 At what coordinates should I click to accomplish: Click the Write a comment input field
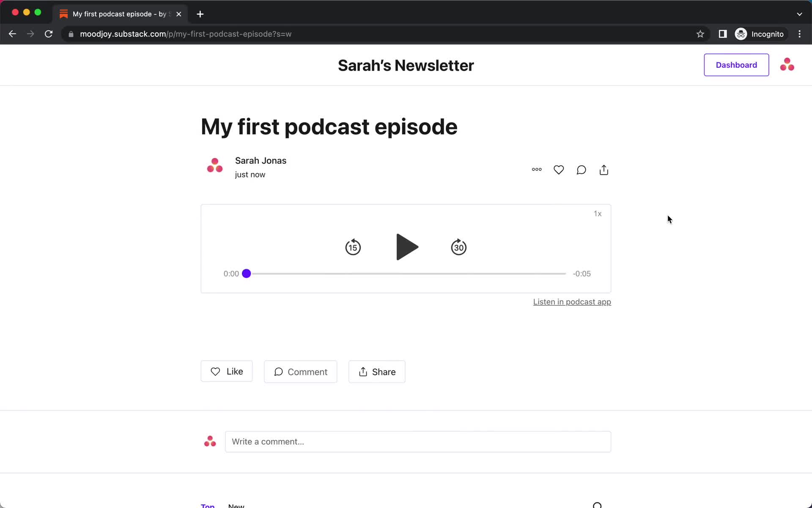[417, 441]
